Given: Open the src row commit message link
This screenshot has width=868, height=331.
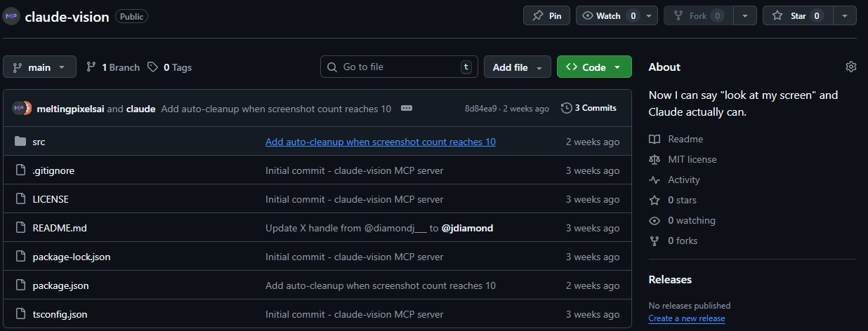Looking at the screenshot, I should click(x=381, y=142).
